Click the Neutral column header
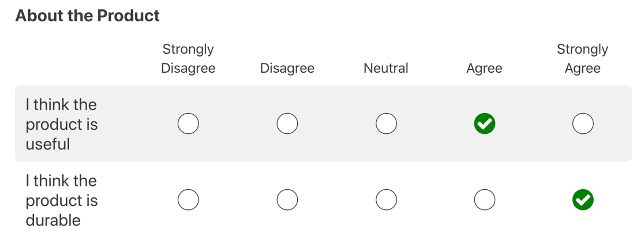The image size is (644, 240). 386,68
